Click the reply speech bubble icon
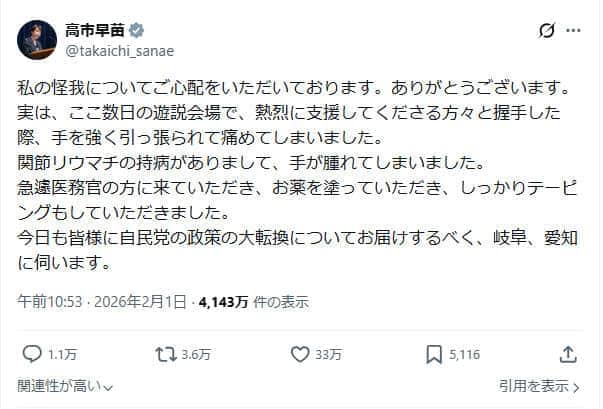603x409 pixels. click(x=33, y=353)
